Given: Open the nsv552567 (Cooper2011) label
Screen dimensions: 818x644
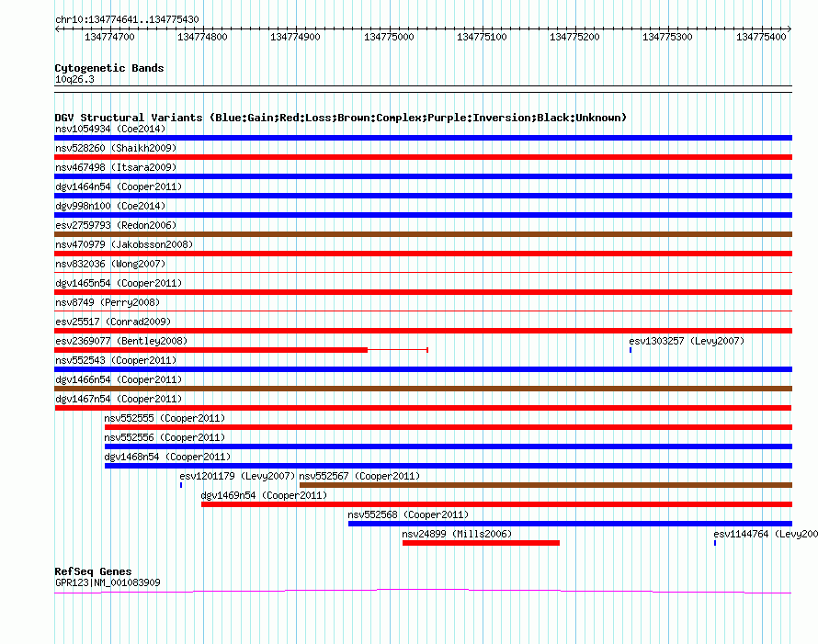Looking at the screenshot, I should coord(359,476).
